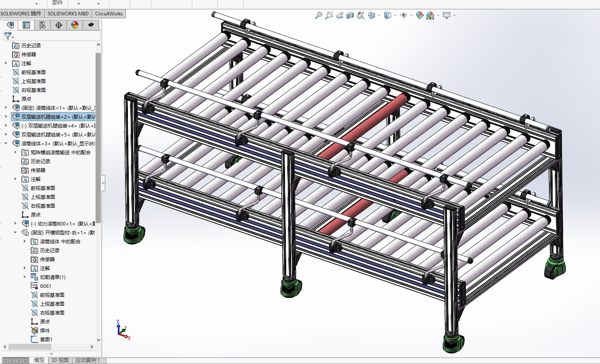The height and width of the screenshot is (364, 600).
Task: Open the dropdown arrow beside Hide/Show Items
Action: pyautogui.click(x=411, y=16)
